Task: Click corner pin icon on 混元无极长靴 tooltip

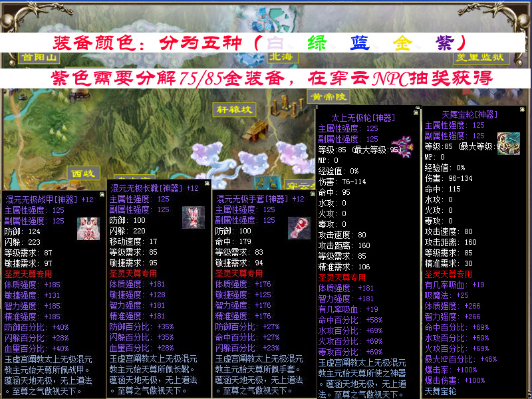Action: pyautogui.click(x=207, y=183)
